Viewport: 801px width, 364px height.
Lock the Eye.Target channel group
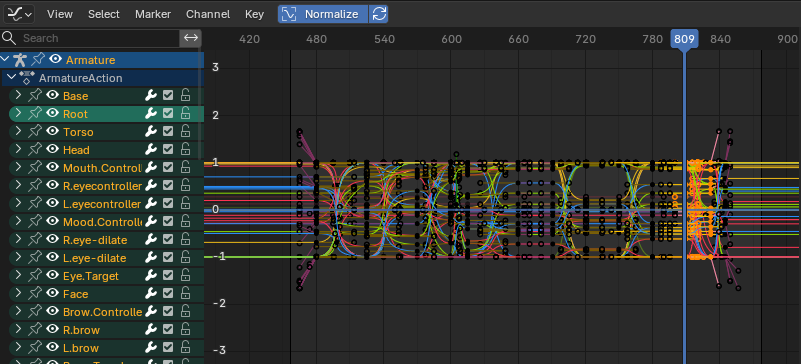(186, 276)
